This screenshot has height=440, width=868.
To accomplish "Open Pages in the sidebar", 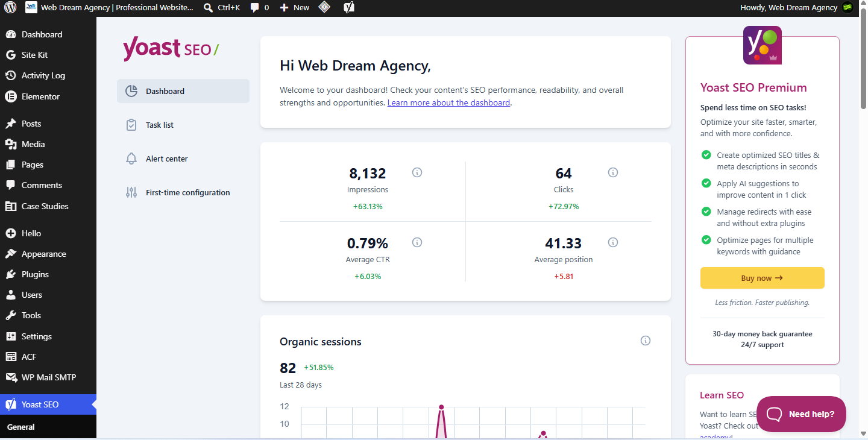I will point(48,165).
